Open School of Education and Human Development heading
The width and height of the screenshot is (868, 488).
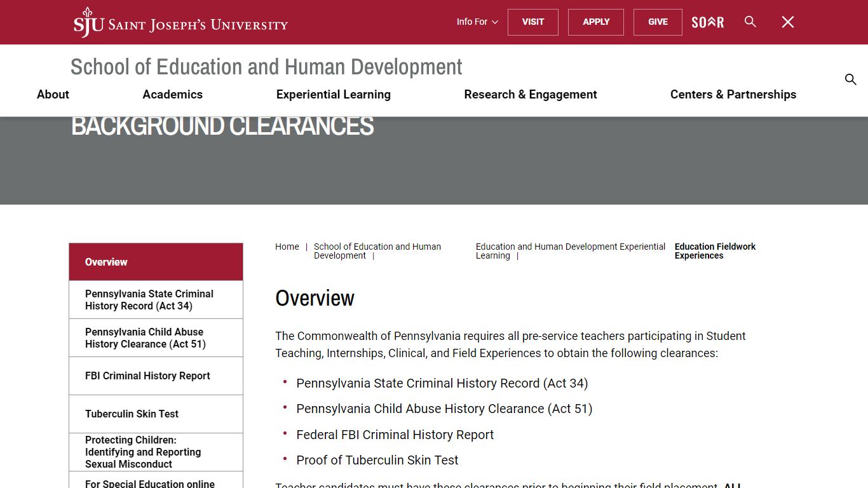tap(266, 67)
